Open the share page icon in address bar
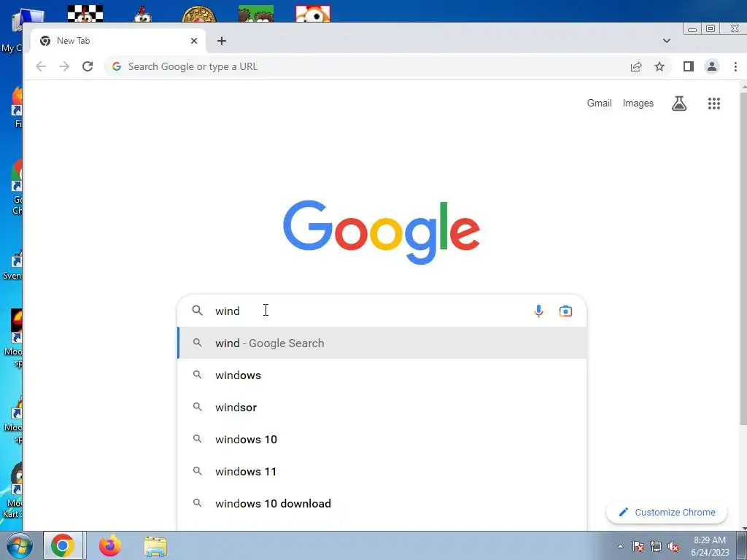 (636, 66)
